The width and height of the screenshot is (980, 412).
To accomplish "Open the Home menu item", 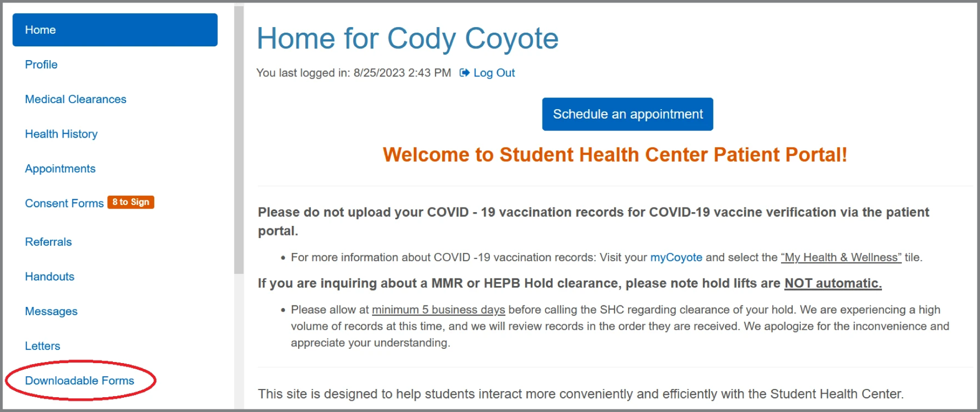I will coord(115,30).
